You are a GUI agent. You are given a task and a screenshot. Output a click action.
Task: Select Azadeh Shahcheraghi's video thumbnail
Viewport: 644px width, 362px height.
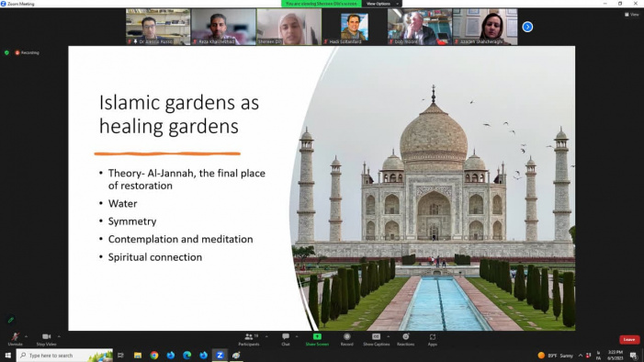[485, 27]
